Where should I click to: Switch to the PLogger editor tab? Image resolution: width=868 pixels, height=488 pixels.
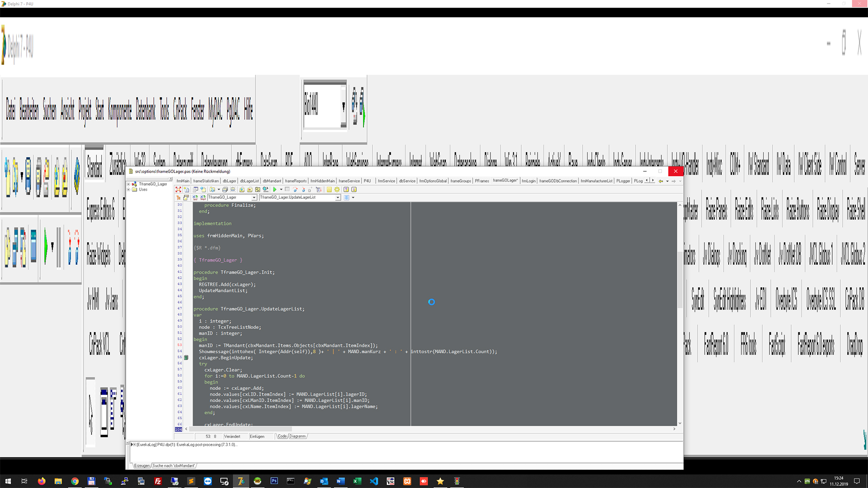623,181
